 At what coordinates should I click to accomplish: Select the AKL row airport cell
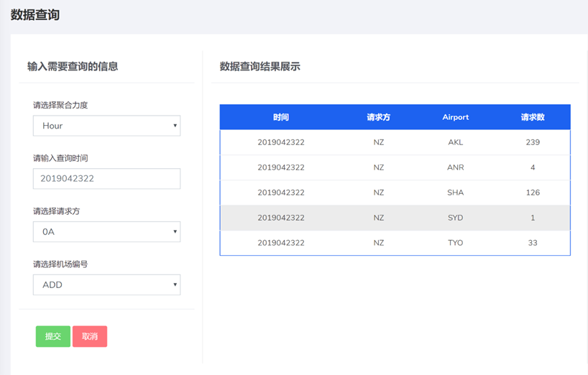456,142
